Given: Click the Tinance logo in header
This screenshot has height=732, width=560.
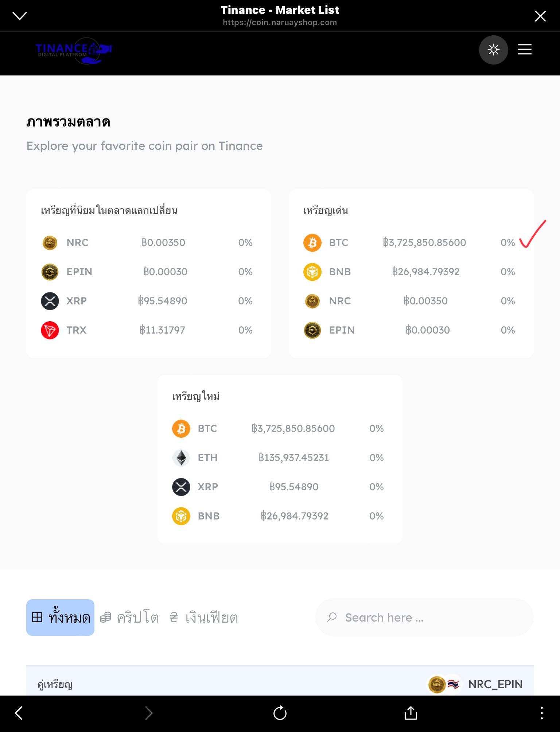Looking at the screenshot, I should [73, 51].
